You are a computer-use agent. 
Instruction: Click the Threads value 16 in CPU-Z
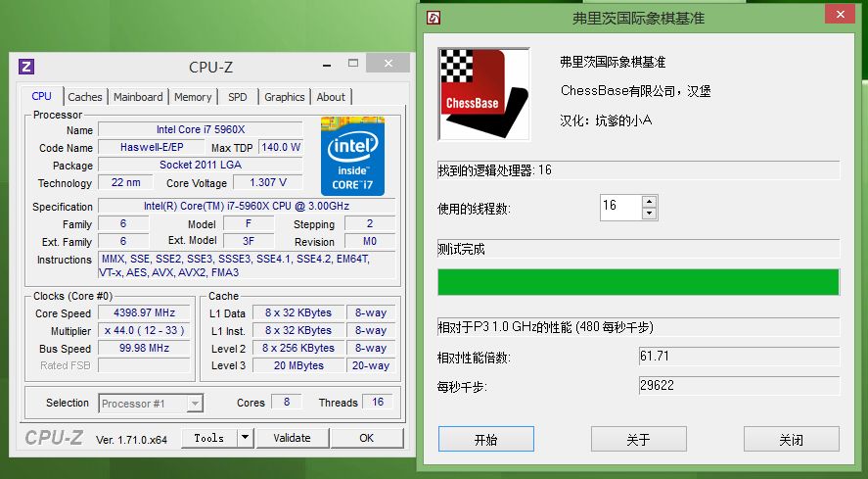click(378, 402)
